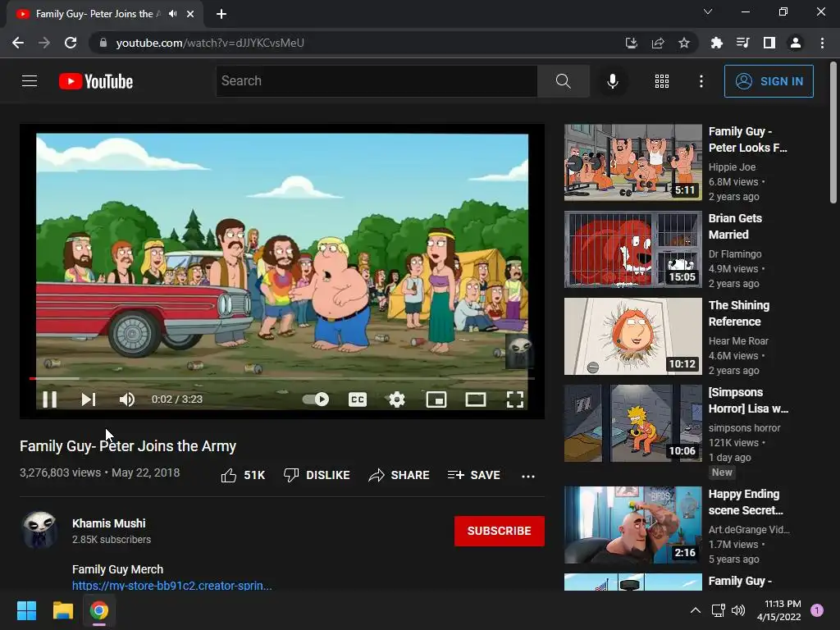Viewport: 840px width, 630px height.
Task: Open the YouTube apps grid
Action: [x=662, y=81]
